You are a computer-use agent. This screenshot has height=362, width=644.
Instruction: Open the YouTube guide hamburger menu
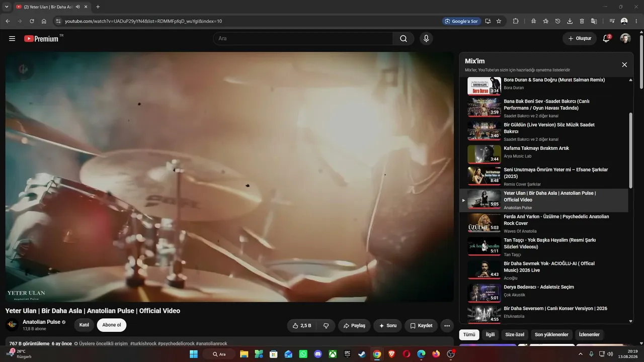pyautogui.click(x=12, y=39)
